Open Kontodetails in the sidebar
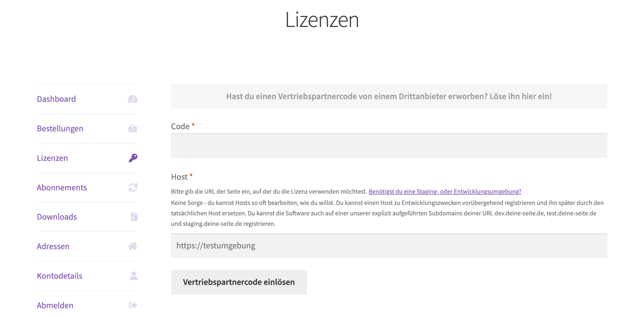The width and height of the screenshot is (644, 317). tap(59, 276)
